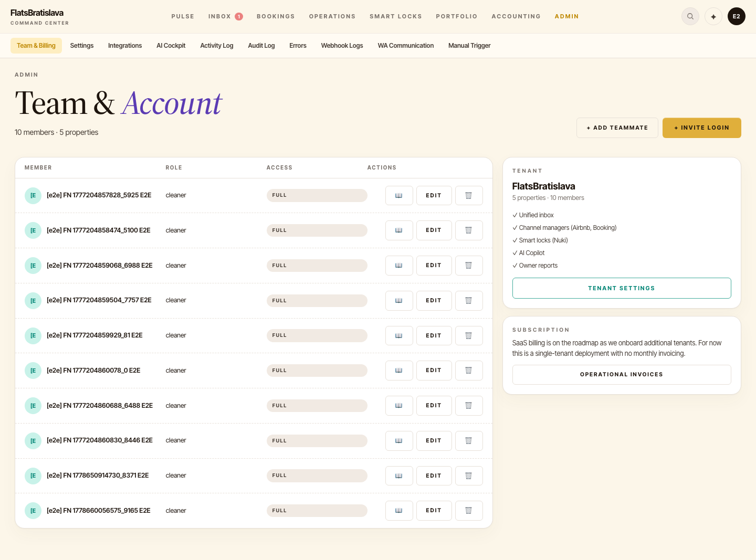
Task: Click trash icon for member 1777204859929_81
Action: point(469,335)
